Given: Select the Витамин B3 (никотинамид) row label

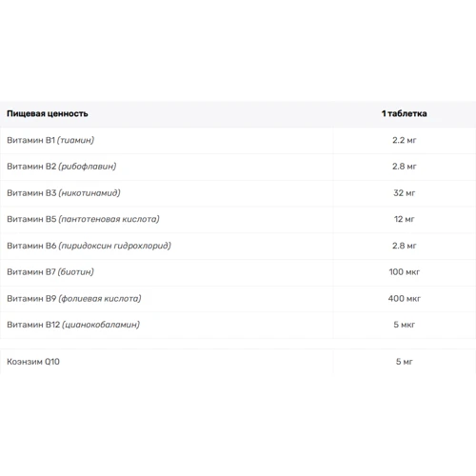Looking at the screenshot, I should click(64, 193).
